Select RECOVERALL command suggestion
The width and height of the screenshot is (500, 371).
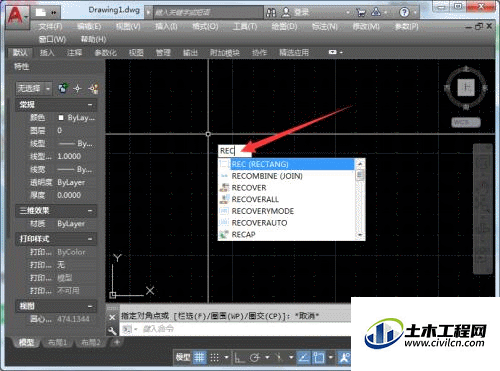coord(287,199)
